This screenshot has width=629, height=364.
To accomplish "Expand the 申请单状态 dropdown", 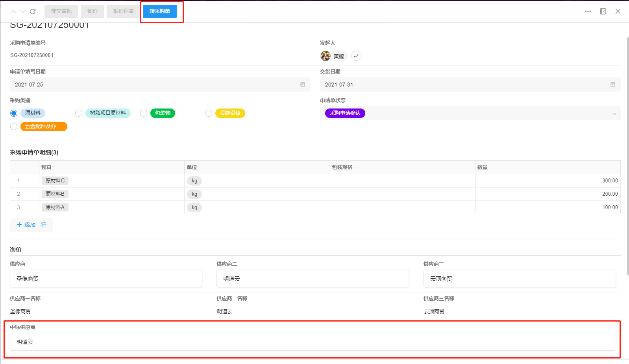I will pos(614,114).
